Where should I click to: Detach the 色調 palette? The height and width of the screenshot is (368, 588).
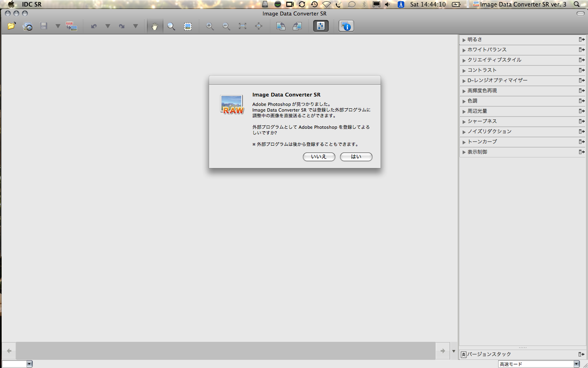(581, 101)
